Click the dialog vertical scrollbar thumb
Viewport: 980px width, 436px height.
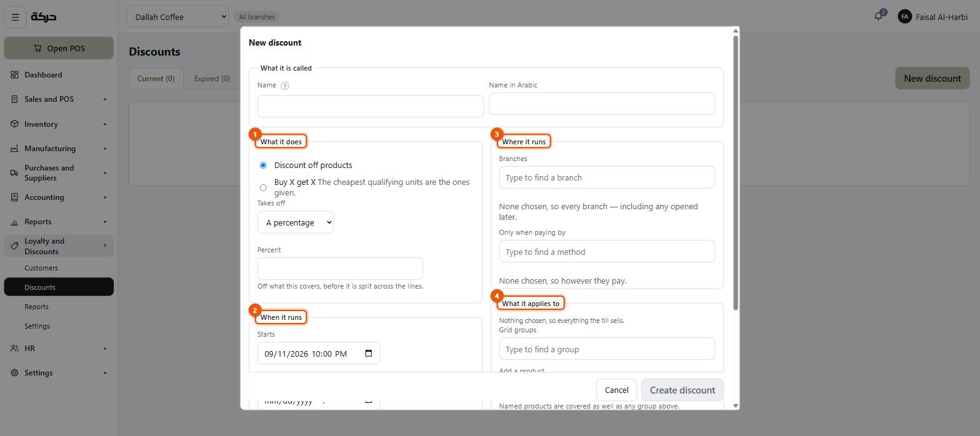click(x=736, y=172)
